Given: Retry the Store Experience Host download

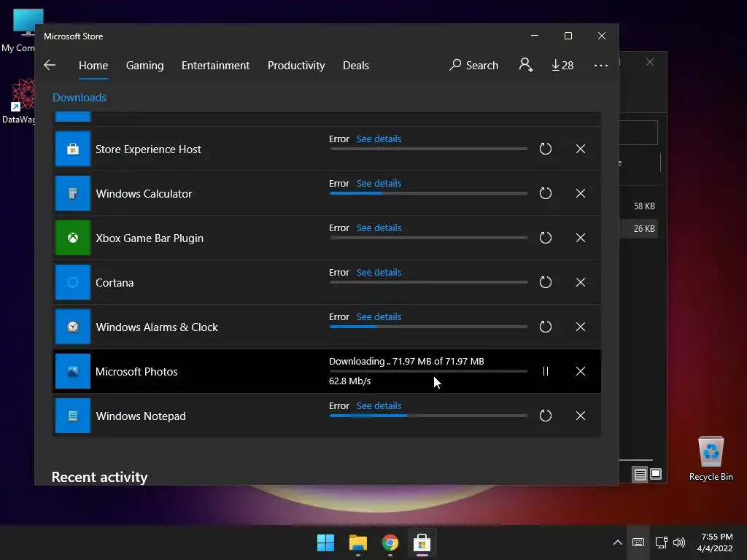Looking at the screenshot, I should 546,149.
